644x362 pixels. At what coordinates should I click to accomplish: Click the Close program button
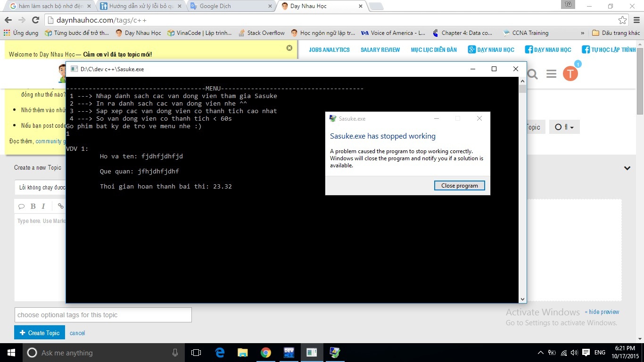pyautogui.click(x=459, y=186)
